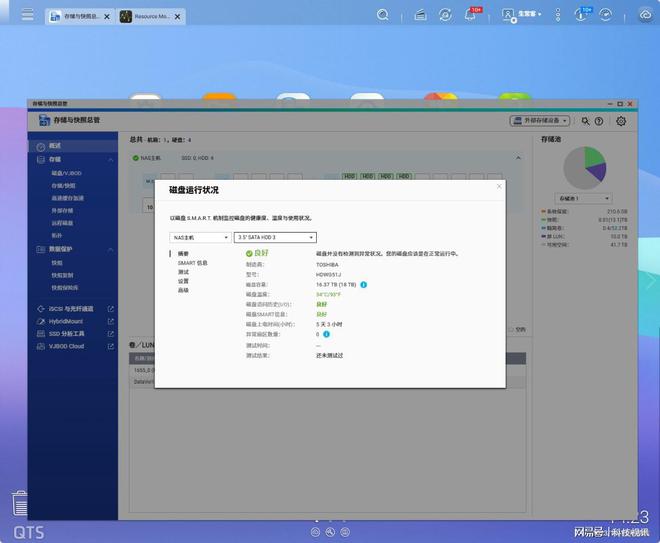The width and height of the screenshot is (660, 543).
Task: Close the 磁盘运行状况 dialog
Action: 499,186
